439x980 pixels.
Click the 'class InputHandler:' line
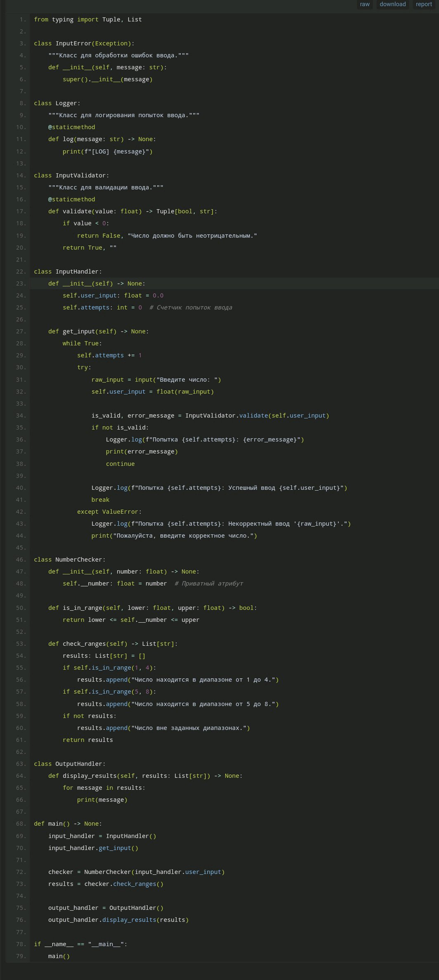(68, 272)
